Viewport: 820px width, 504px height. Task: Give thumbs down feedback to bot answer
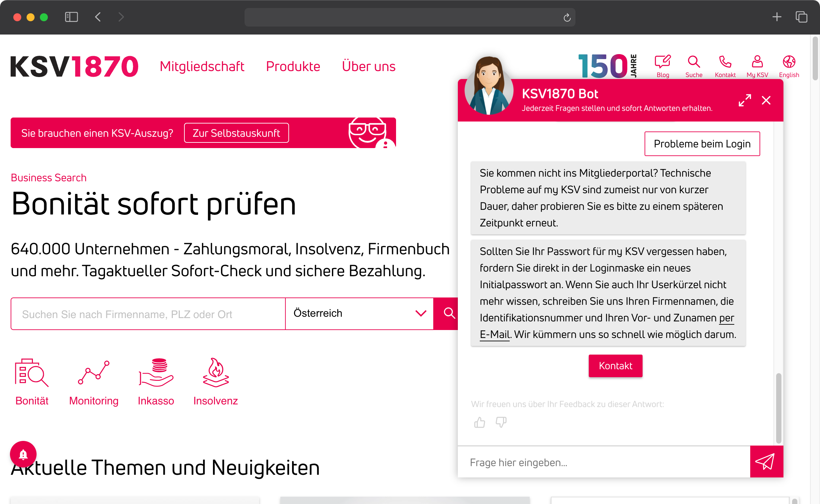click(501, 422)
